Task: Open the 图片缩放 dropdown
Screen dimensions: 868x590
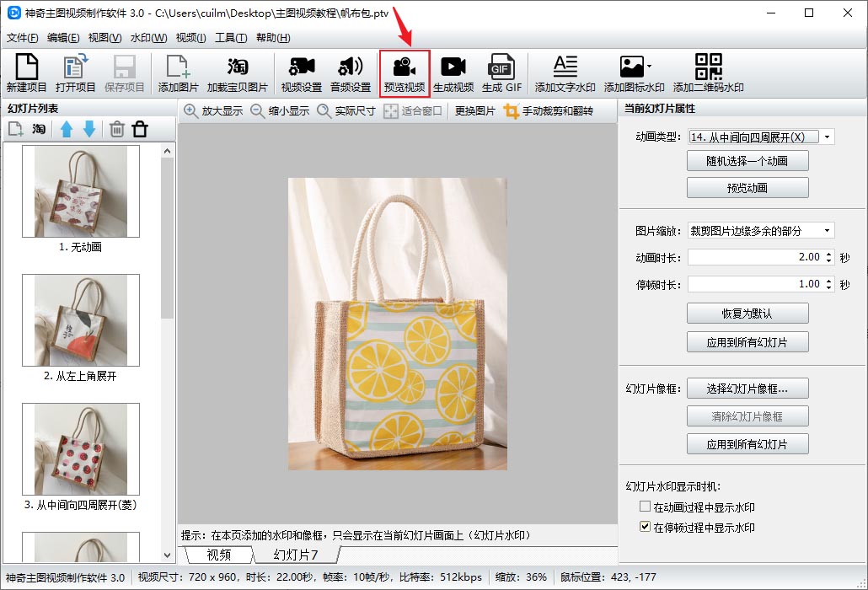Action: (827, 231)
